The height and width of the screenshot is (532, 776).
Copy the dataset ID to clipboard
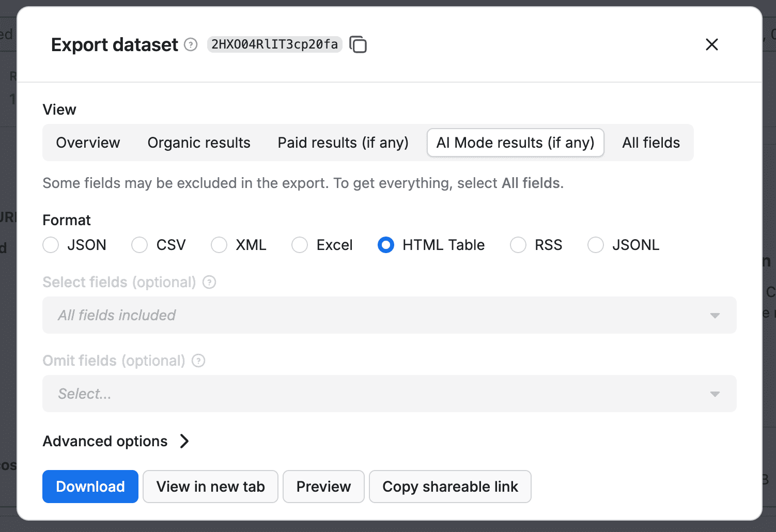pos(358,45)
